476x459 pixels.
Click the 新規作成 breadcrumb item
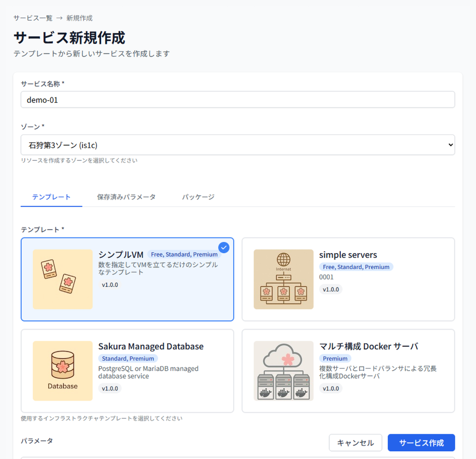(x=79, y=18)
